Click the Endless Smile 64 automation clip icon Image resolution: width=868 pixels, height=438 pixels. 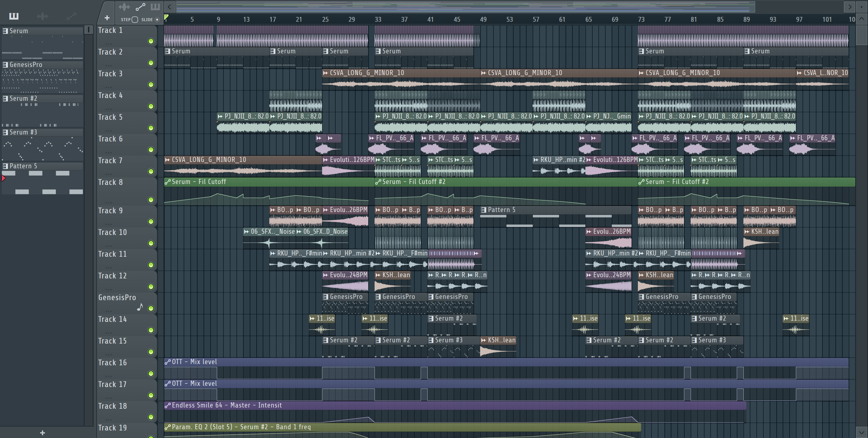coord(167,405)
